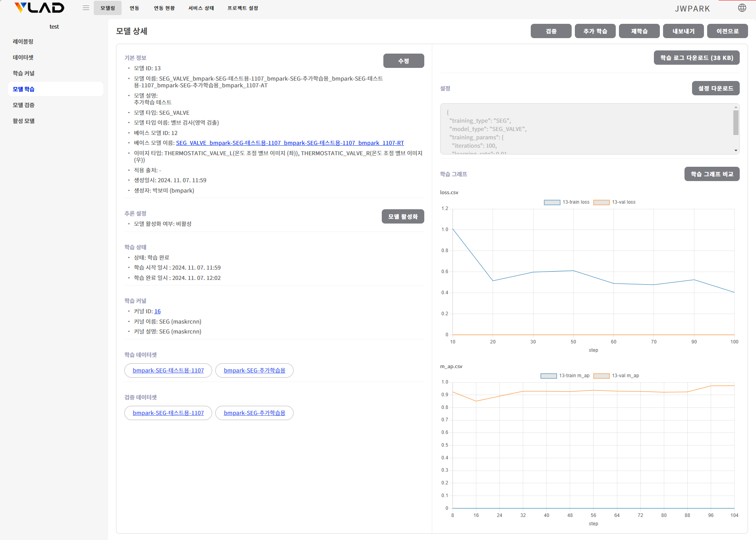
Task: Click the 학습 완료 일시 text line
Action: (177, 278)
